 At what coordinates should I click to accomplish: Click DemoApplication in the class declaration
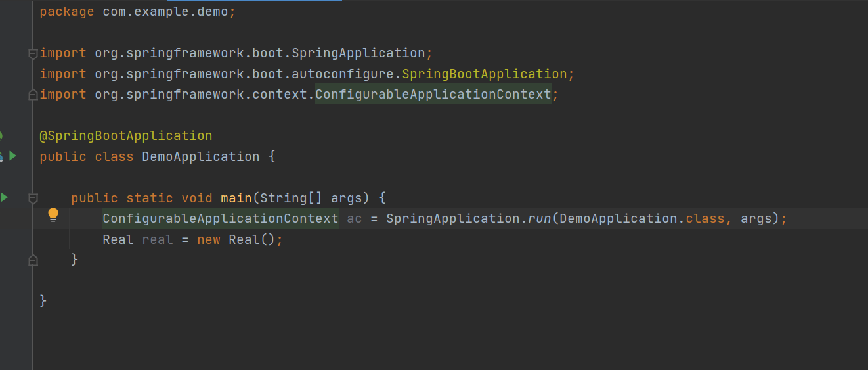(x=200, y=156)
